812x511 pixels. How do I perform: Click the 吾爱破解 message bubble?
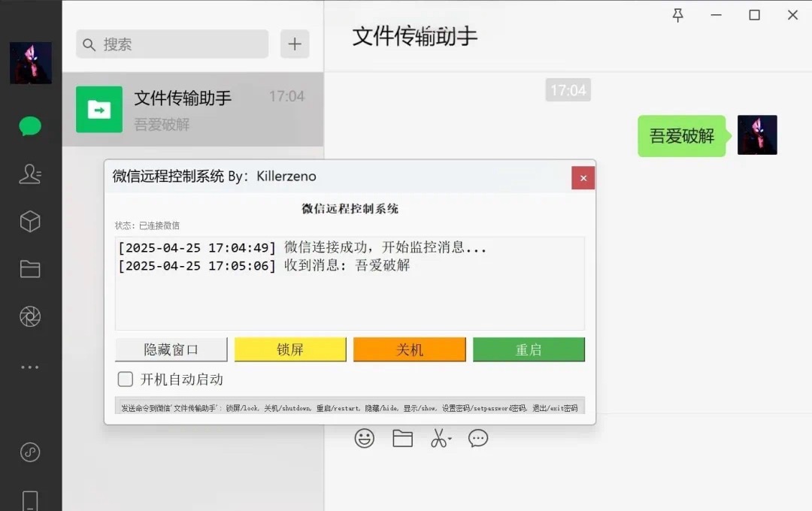(681, 136)
